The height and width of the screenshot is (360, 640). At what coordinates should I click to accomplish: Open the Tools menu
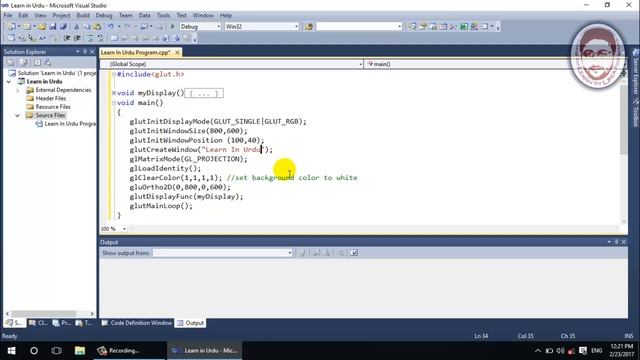click(163, 16)
